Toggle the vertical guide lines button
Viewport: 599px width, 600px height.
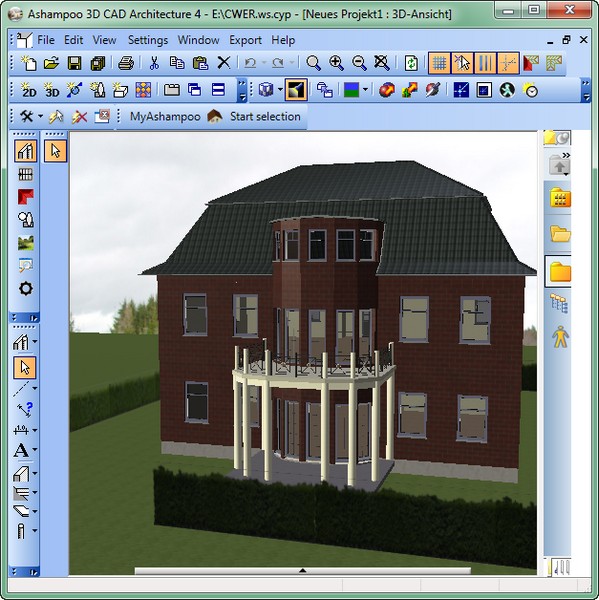(485, 63)
